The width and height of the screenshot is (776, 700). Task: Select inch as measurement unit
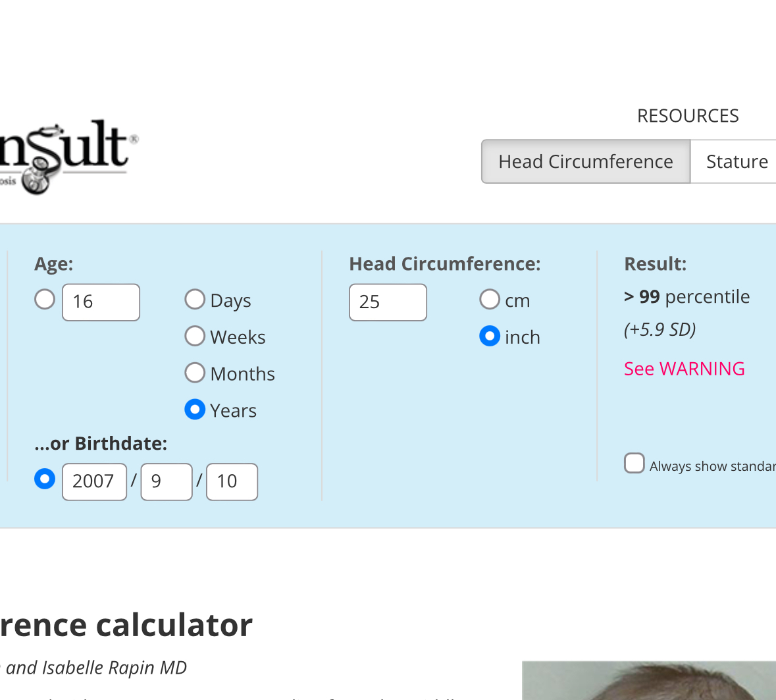[490, 336]
